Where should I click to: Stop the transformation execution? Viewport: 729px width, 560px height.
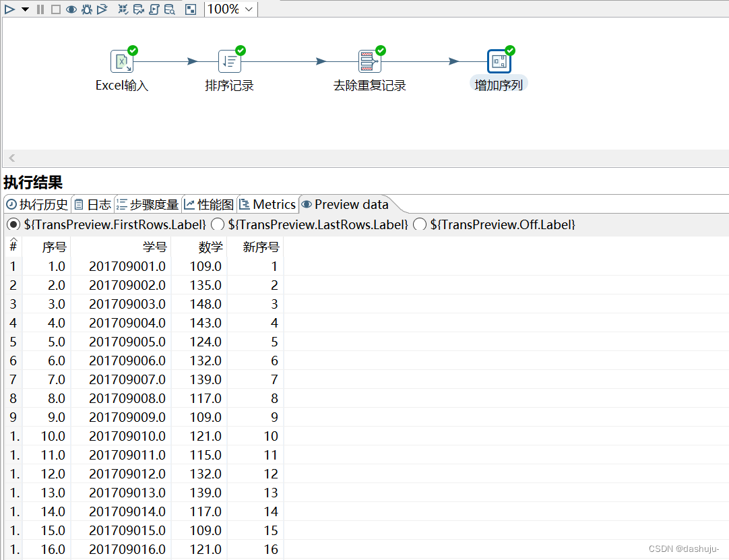click(x=56, y=9)
